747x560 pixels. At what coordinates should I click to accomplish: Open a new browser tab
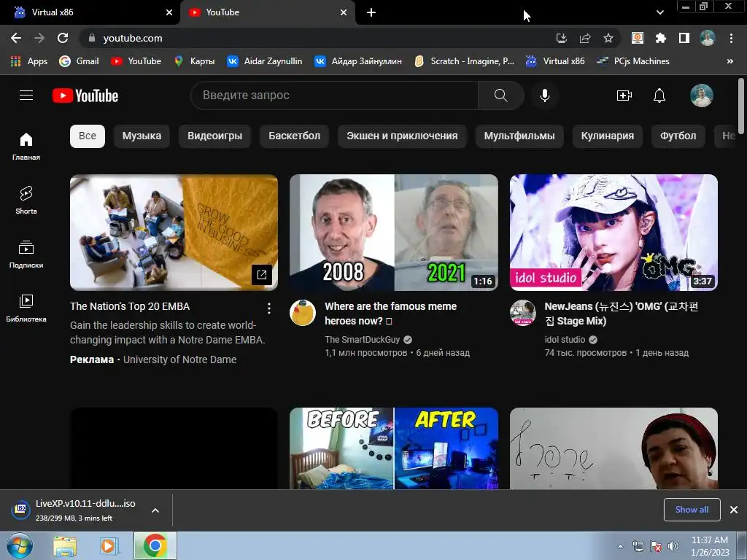(x=371, y=12)
